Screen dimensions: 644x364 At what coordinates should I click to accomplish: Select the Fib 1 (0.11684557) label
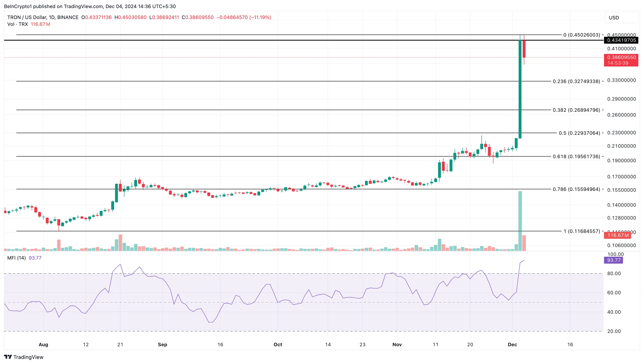581,231
